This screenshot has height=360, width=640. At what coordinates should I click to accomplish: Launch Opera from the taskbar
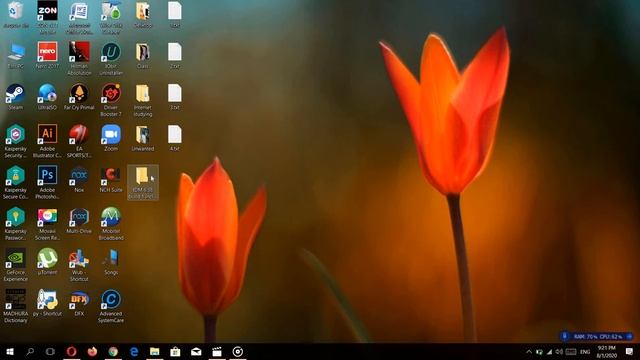pos(71,351)
